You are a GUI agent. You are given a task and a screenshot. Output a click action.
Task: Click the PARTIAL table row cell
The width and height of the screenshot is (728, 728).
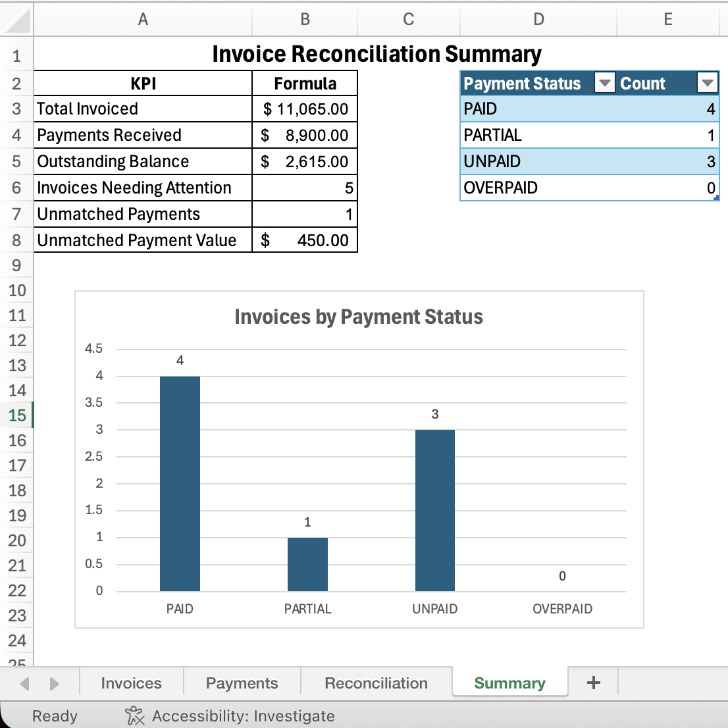(x=538, y=135)
